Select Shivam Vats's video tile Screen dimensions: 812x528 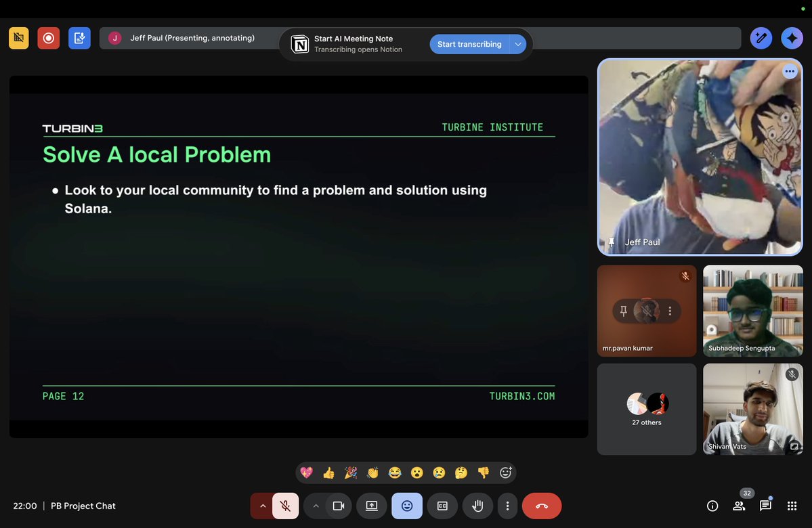click(753, 409)
